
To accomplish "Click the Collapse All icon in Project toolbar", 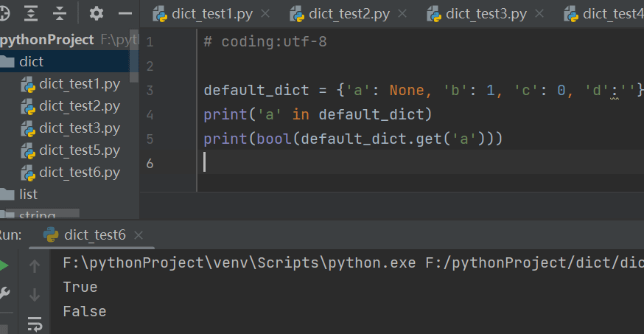I will [x=60, y=13].
